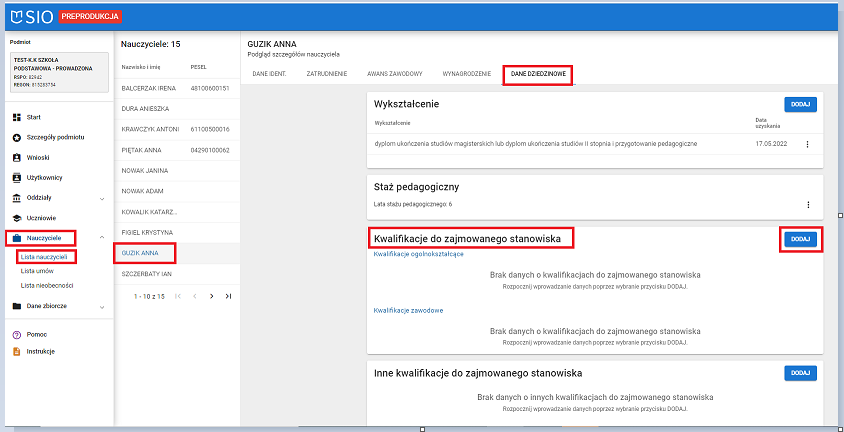Collapse the Nauczyciele menu section
844x432 pixels.
102,238
